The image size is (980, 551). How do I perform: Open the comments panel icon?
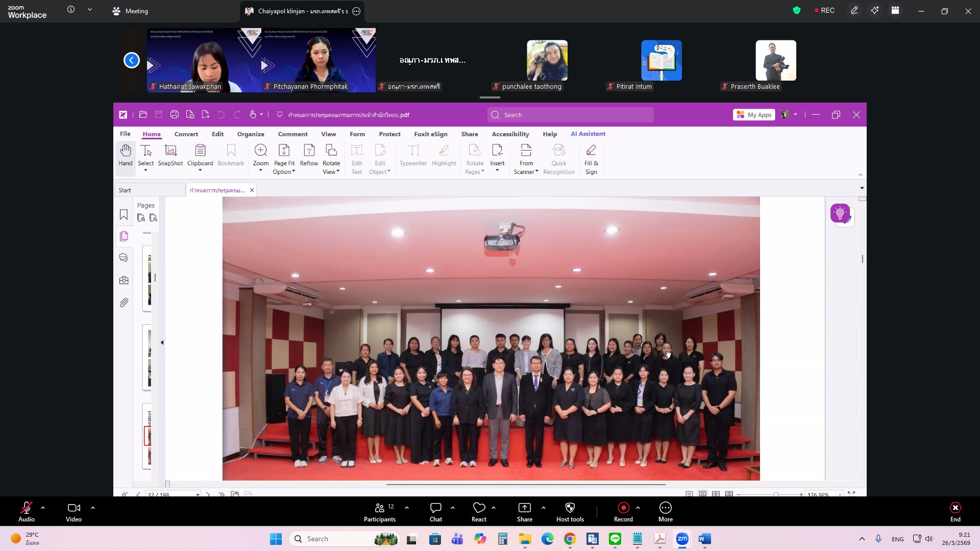coord(124,258)
